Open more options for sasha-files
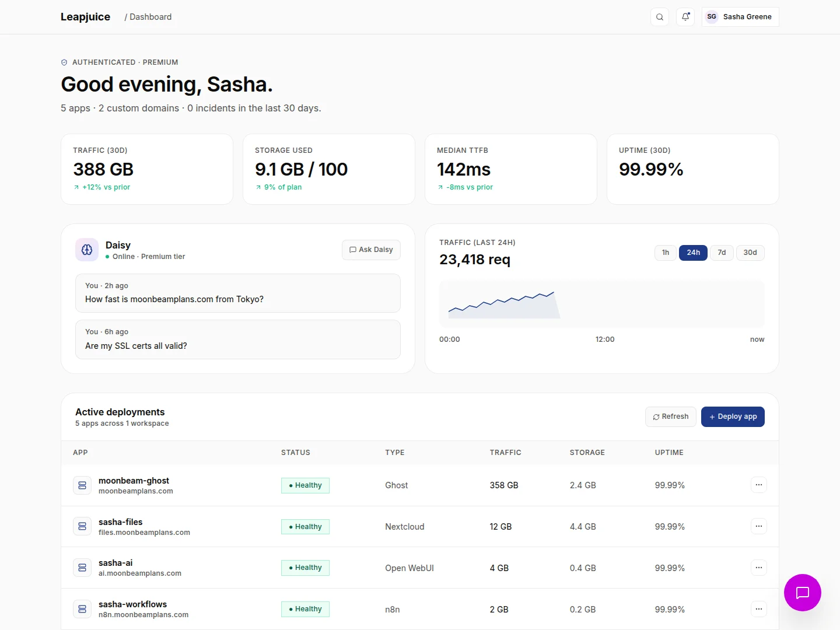 coord(759,526)
